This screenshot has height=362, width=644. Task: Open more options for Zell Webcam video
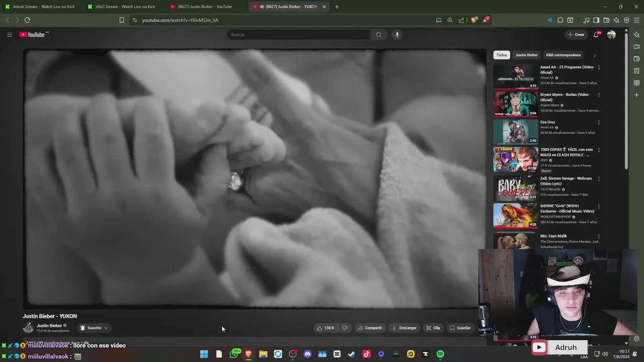coord(598,178)
